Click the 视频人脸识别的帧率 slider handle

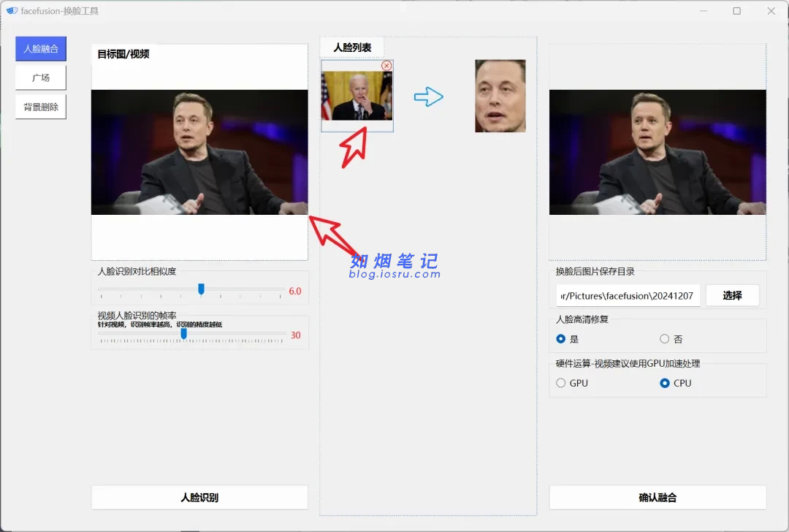184,333
